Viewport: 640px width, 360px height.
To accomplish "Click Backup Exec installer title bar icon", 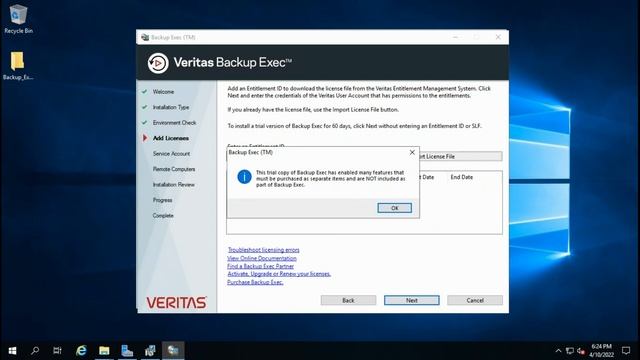I will 144,37.
